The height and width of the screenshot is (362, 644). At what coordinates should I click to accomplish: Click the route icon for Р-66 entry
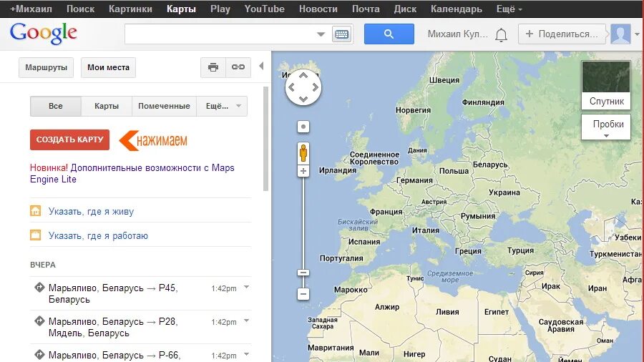pos(39,355)
